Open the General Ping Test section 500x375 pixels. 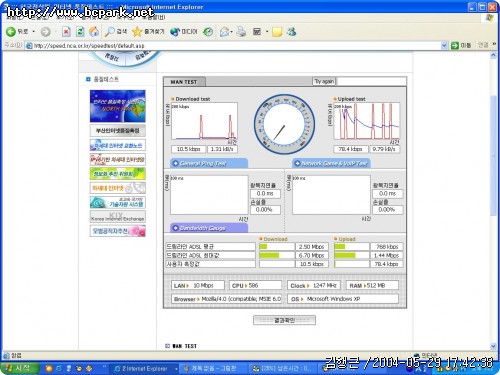point(209,163)
